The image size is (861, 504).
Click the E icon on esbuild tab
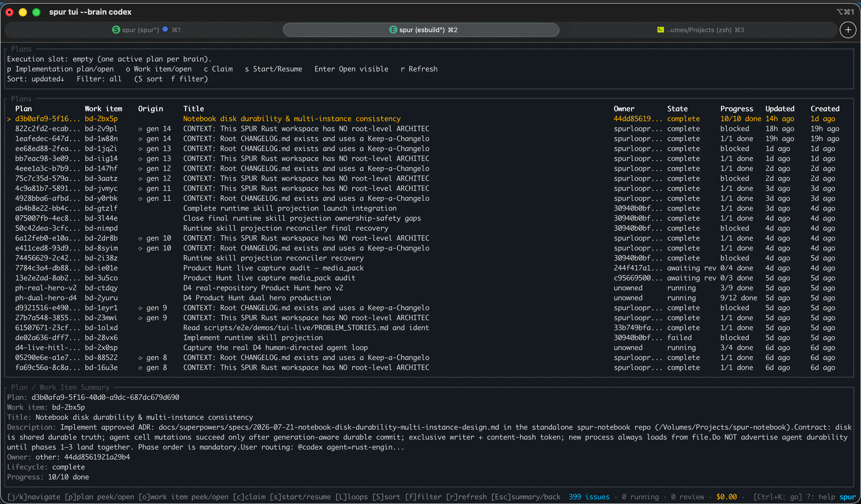pos(393,30)
